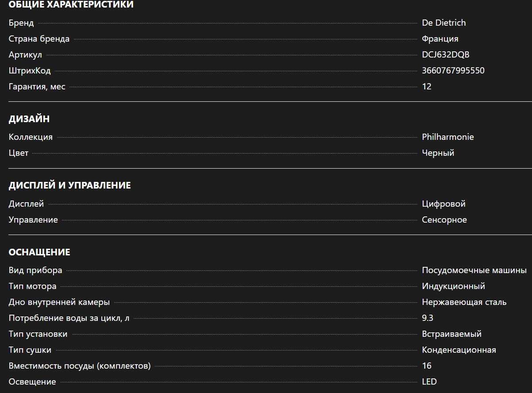The width and height of the screenshot is (532, 393).
Task: Click the Встраиваемый installation value
Action: [x=451, y=334]
